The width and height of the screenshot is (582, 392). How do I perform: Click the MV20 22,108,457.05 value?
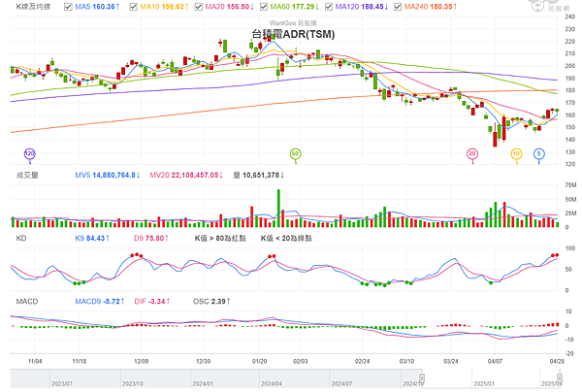(186, 176)
